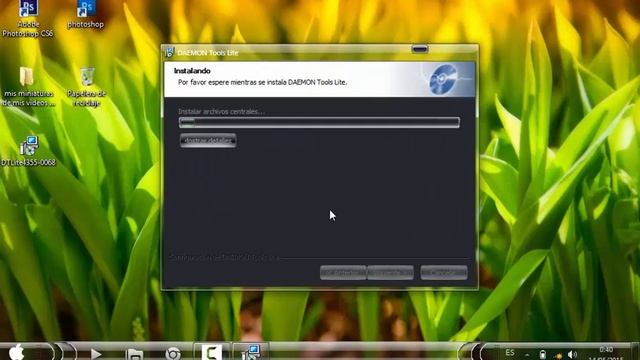Click the 'Instalando' heading

coord(192,71)
